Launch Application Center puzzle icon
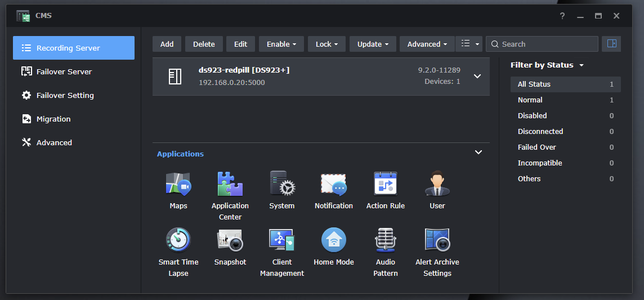 (230, 184)
